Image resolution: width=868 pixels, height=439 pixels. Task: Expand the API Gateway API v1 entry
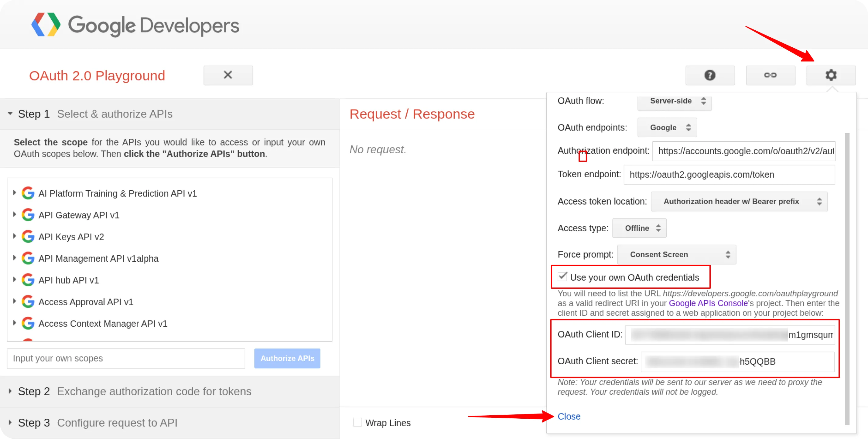coord(15,215)
